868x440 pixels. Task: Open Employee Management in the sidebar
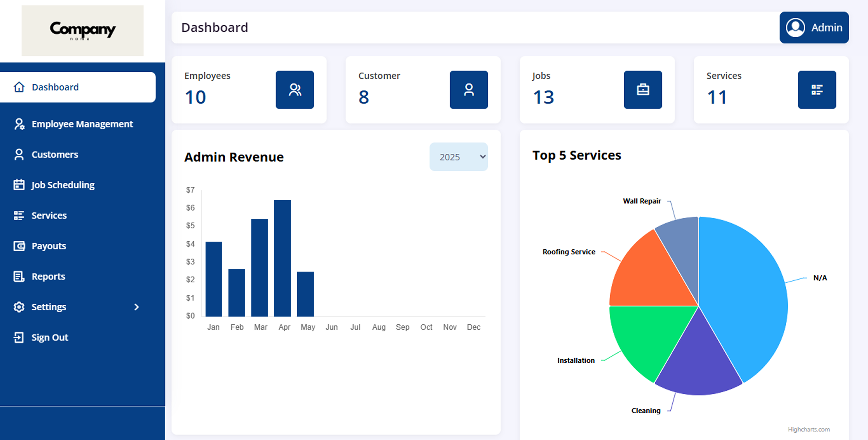82,124
